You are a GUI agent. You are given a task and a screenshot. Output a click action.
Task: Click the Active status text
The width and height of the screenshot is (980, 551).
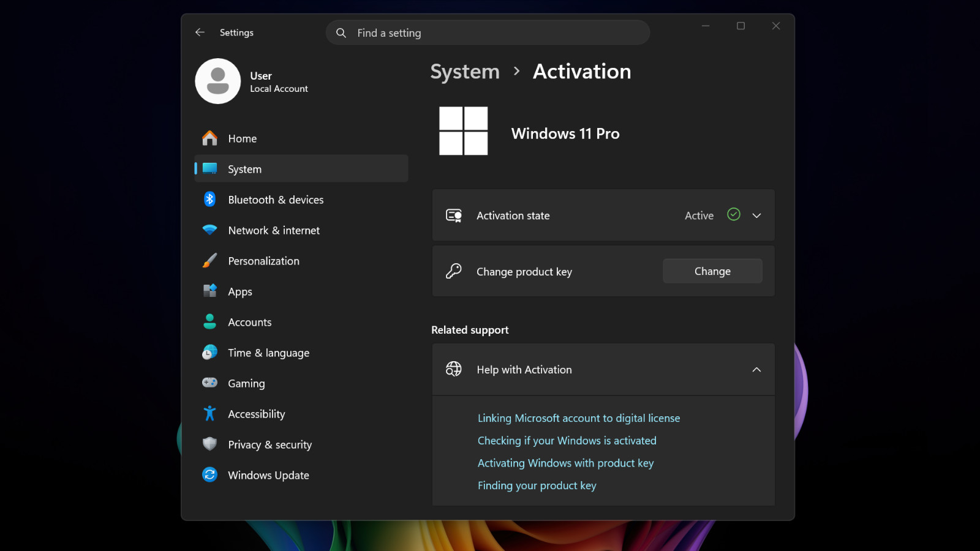click(699, 216)
